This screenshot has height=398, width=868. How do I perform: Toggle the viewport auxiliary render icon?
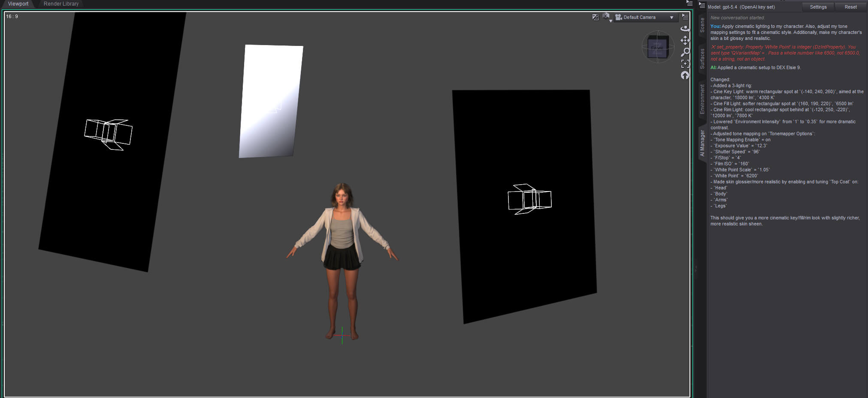tap(596, 17)
